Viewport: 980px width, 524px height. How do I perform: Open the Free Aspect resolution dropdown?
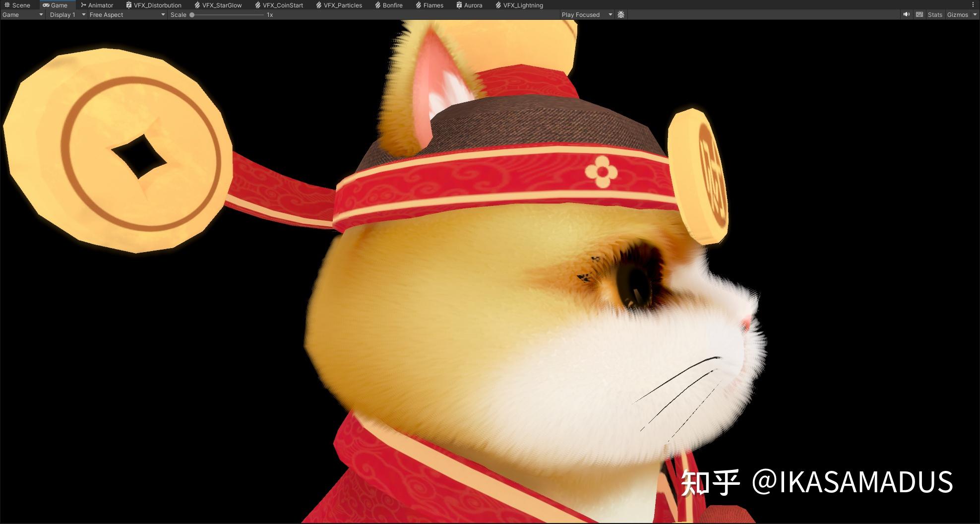124,14
